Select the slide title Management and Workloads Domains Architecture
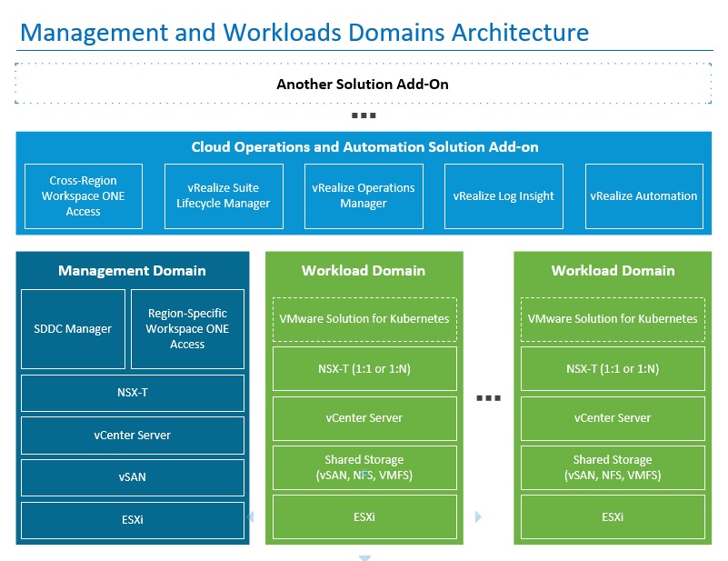The image size is (728, 561). [x=304, y=33]
